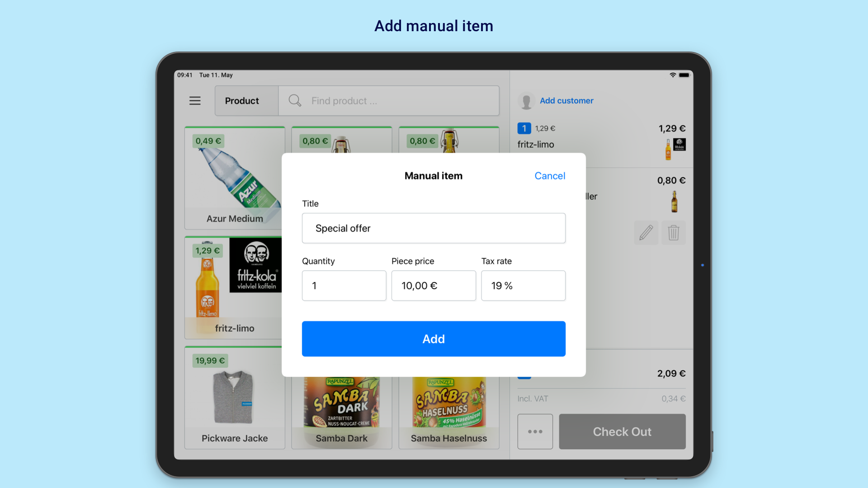Select the Quantity input field
The width and height of the screenshot is (868, 488).
click(344, 285)
